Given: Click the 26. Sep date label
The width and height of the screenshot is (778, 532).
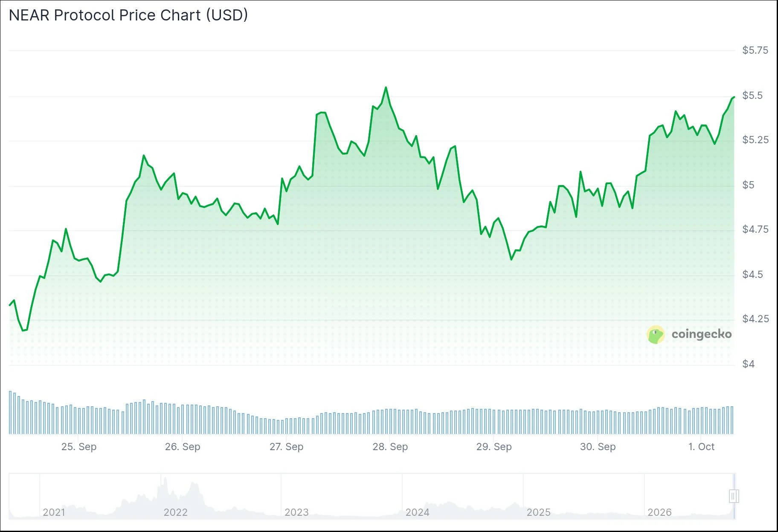Looking at the screenshot, I should tap(183, 447).
